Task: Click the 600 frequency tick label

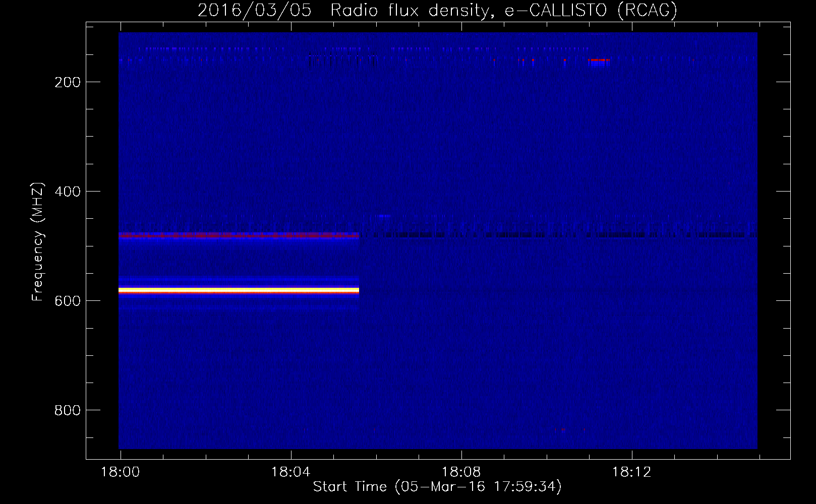Action: [x=68, y=301]
